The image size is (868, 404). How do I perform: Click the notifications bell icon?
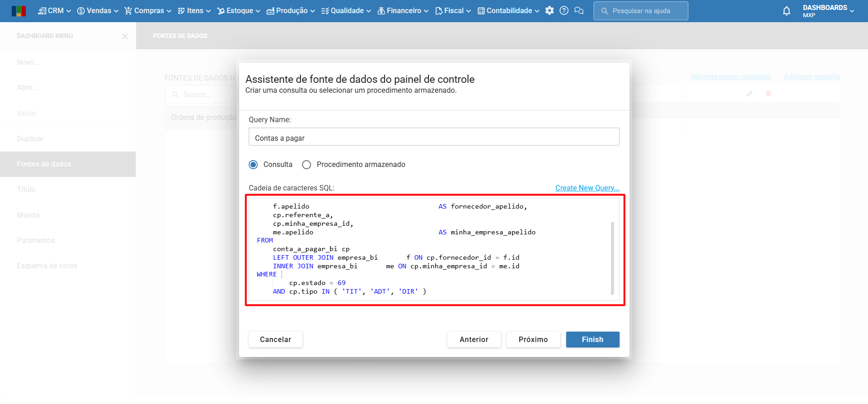[787, 11]
